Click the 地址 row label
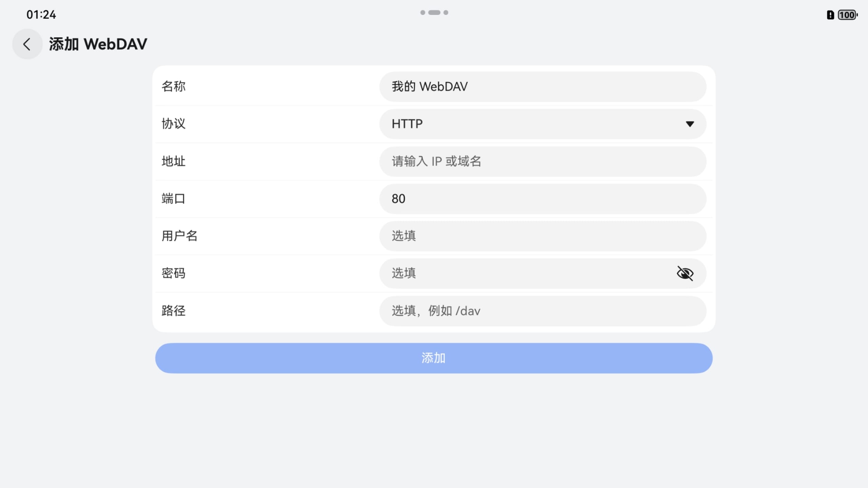Viewport: 868px width, 488px height. (x=173, y=161)
